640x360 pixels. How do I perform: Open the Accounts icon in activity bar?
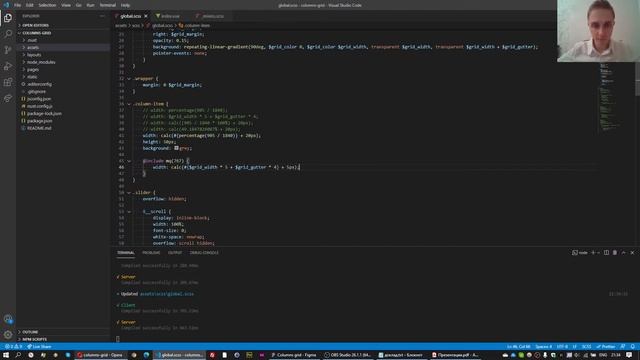point(8,319)
